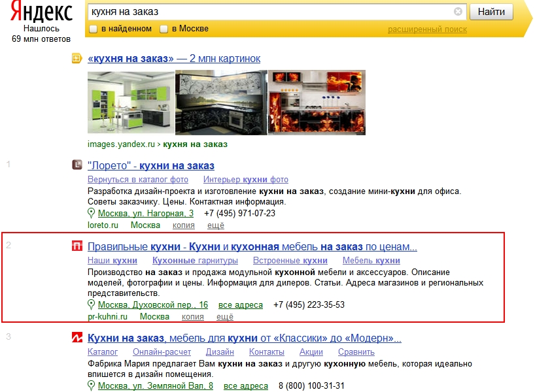
Task: Click «Москва» region label after pr-kuhni.ru
Action: click(x=154, y=317)
